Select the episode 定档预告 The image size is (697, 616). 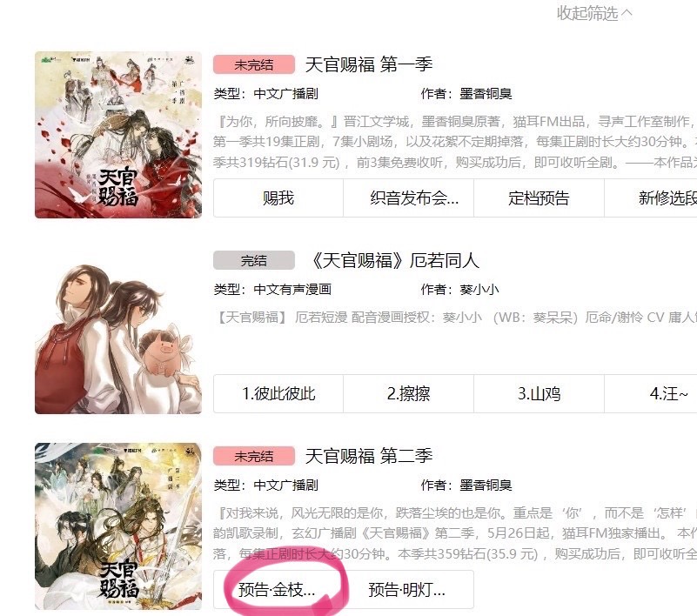pyautogui.click(x=539, y=198)
